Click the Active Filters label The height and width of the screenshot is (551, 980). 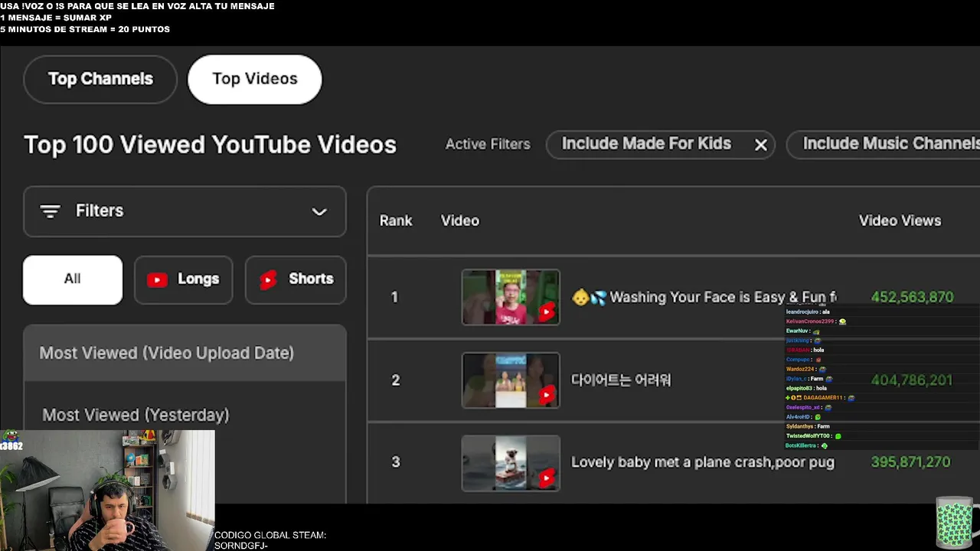pyautogui.click(x=488, y=144)
